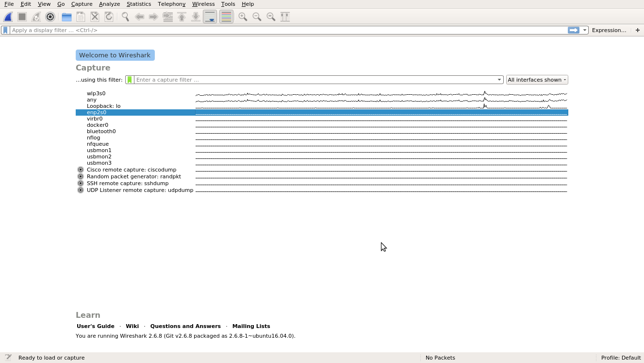Select the Loopback: lo interface
Image resolution: width=644 pixels, height=363 pixels.
322,106
